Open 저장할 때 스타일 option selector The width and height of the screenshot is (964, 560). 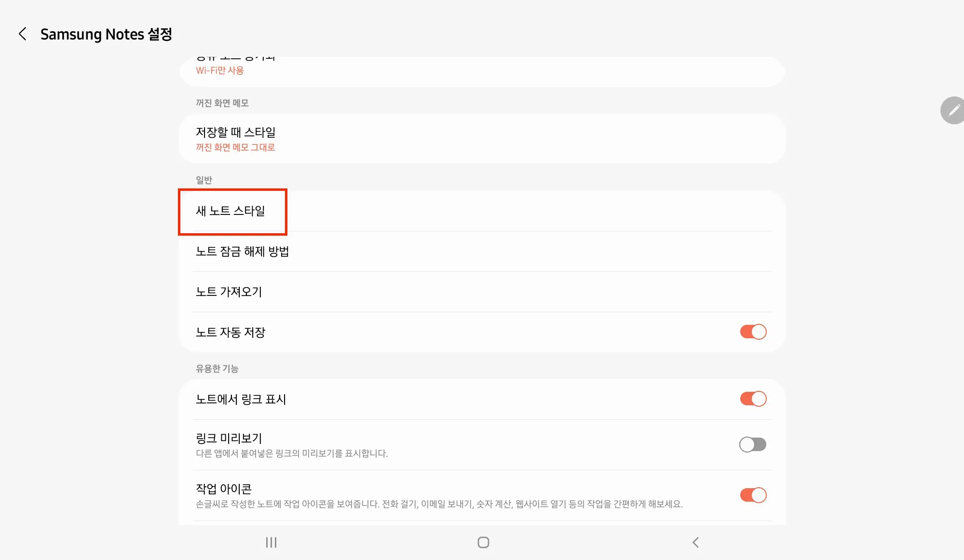(235, 133)
